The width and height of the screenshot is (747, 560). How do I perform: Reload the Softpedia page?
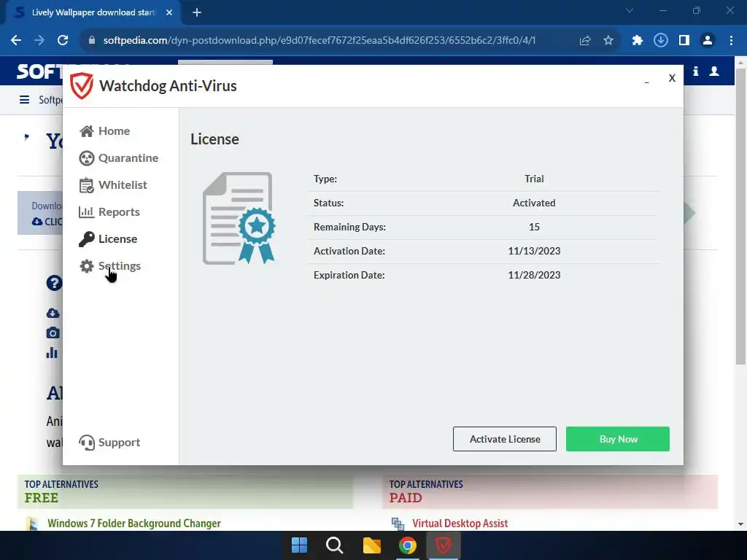(x=63, y=41)
